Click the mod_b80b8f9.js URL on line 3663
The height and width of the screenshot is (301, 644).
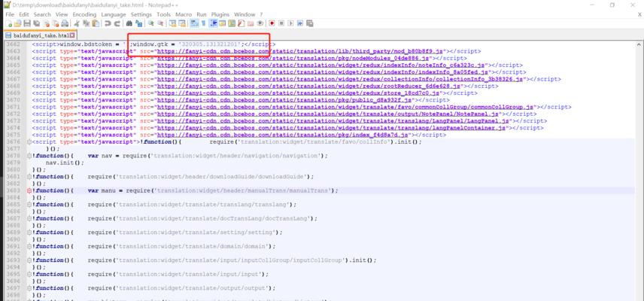[x=300, y=51]
